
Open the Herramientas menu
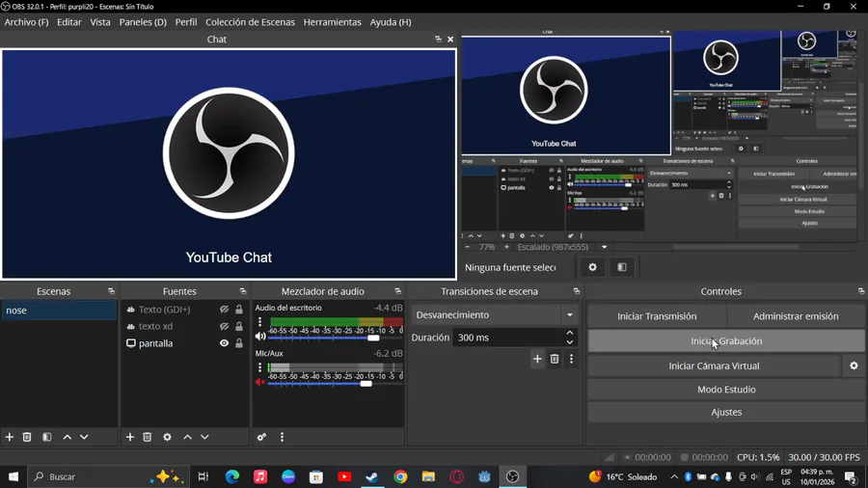point(332,22)
